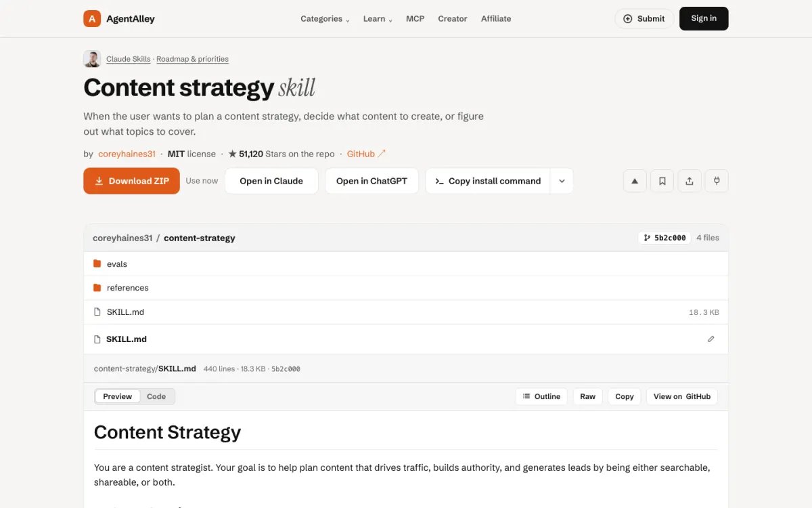Click the AgentAlley orange logo icon
Viewport: 812px width, 508px height.
[92, 18]
